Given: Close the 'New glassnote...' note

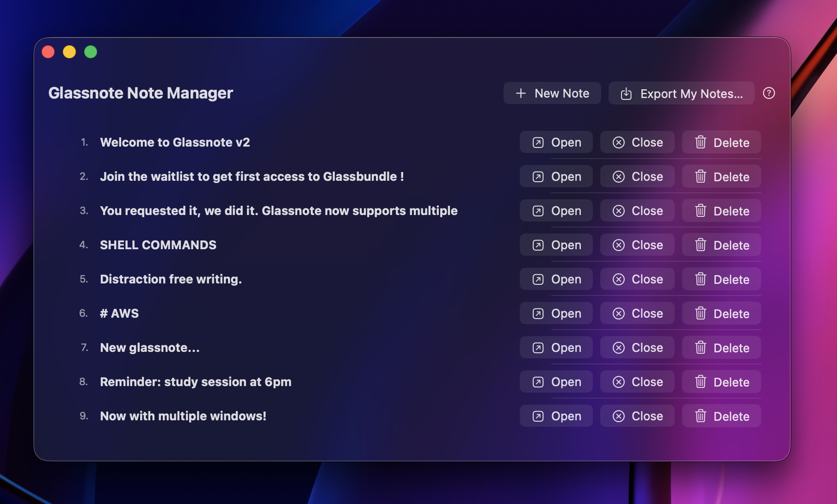Looking at the screenshot, I should (637, 348).
